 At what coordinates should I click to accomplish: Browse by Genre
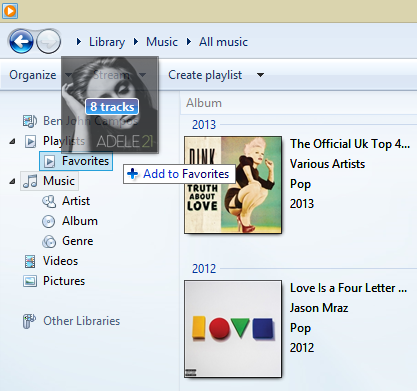[78, 241]
